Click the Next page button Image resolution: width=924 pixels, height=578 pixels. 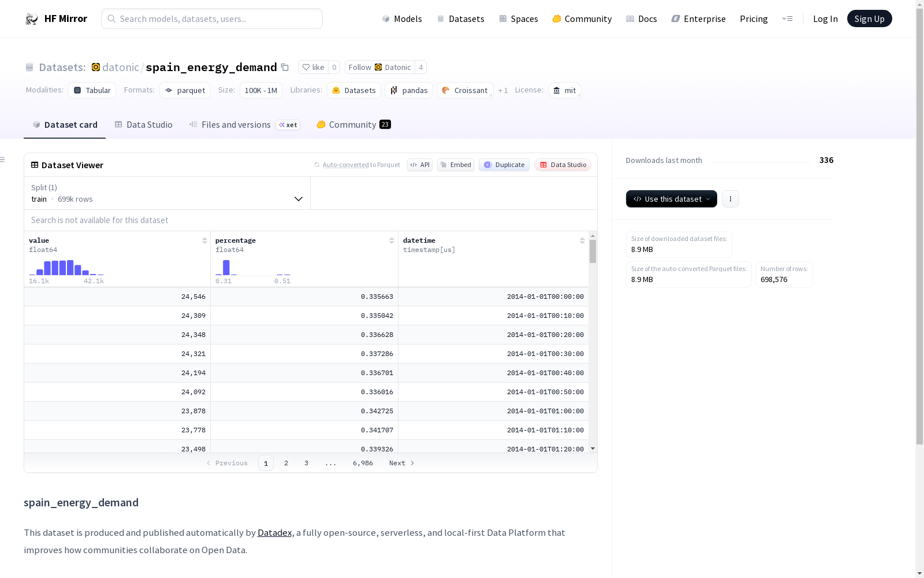[x=402, y=463]
